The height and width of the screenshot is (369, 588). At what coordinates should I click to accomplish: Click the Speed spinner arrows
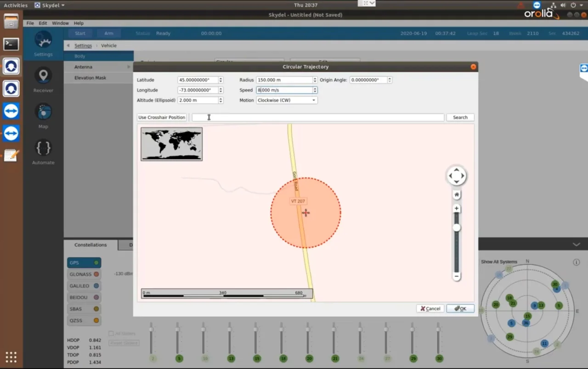[315, 90]
